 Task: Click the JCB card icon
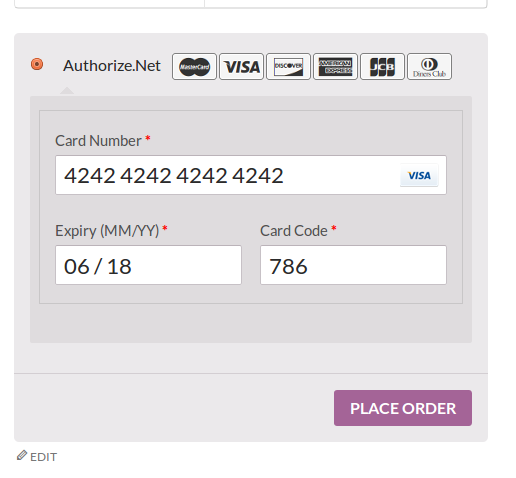(382, 67)
